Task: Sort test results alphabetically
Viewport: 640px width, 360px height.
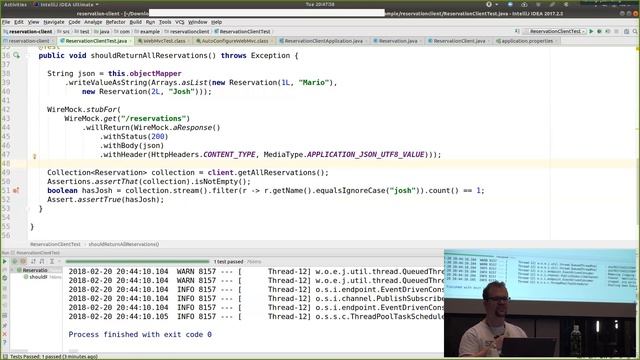Action: 33,261
